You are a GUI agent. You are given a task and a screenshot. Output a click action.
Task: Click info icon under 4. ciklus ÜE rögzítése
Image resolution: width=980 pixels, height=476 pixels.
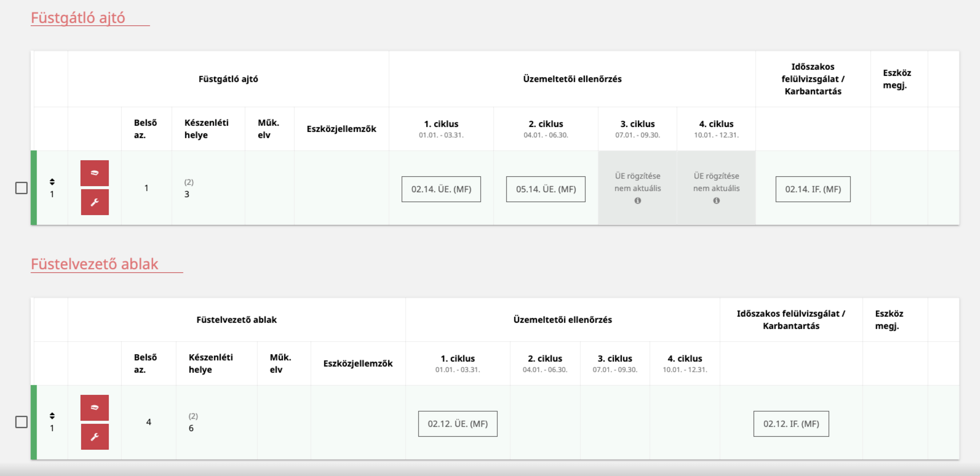click(x=716, y=201)
